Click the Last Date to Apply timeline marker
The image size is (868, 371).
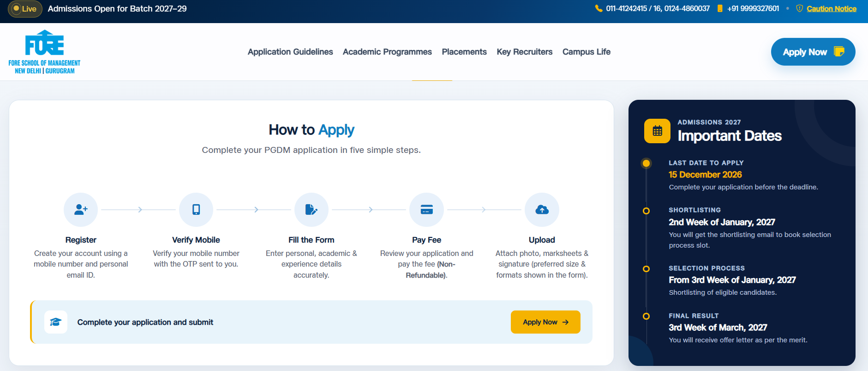point(646,163)
